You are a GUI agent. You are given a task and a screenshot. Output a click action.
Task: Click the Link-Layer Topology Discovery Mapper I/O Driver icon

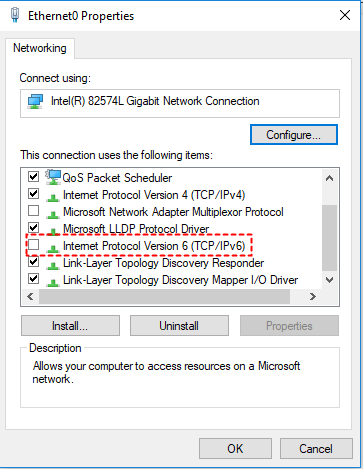coord(53,283)
